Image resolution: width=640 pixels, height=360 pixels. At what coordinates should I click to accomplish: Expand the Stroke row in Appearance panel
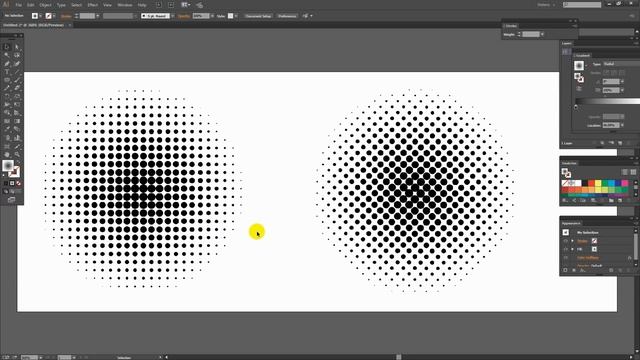click(573, 241)
